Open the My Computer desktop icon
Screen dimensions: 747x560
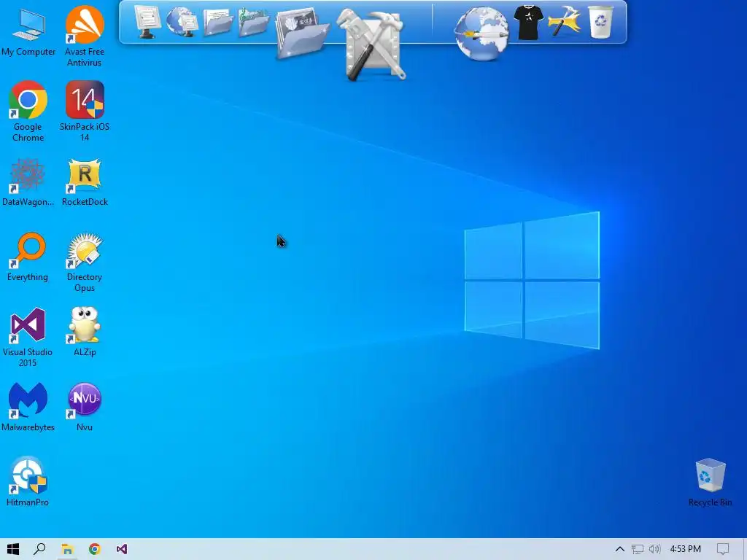(28, 31)
